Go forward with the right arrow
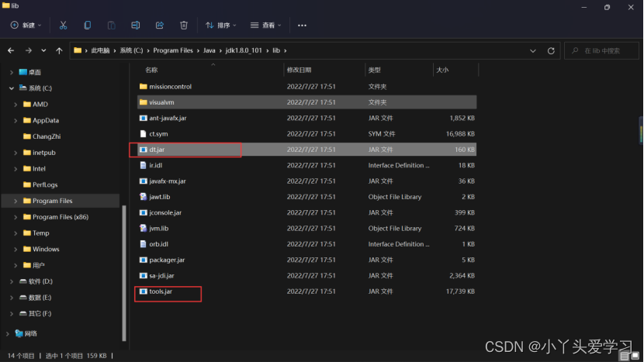The image size is (644, 362). (x=29, y=50)
